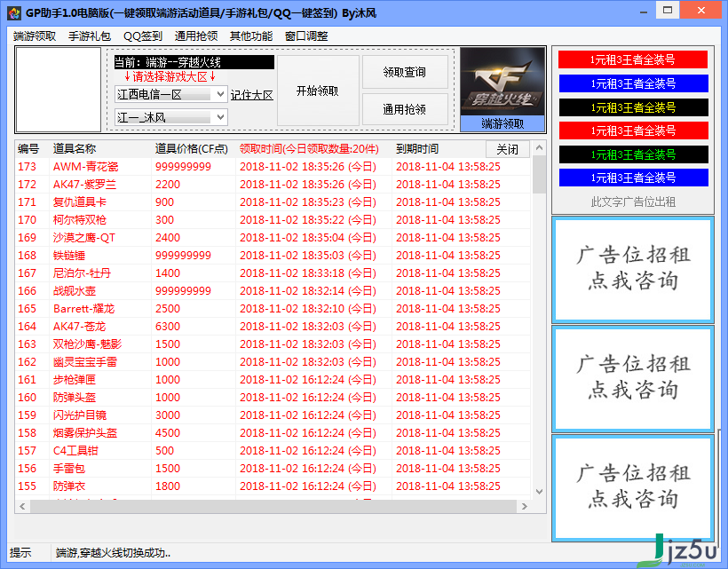Select the 手雷包 row
This screenshot has height=569, width=728.
coord(273,469)
